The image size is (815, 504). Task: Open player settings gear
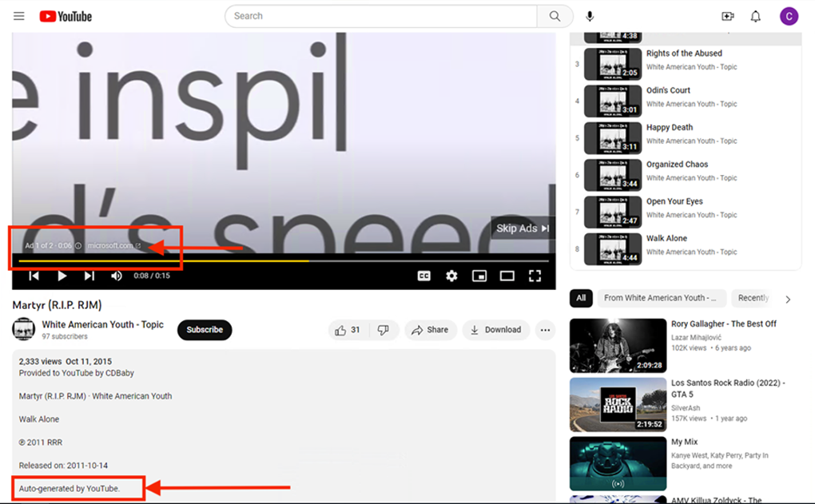point(451,276)
